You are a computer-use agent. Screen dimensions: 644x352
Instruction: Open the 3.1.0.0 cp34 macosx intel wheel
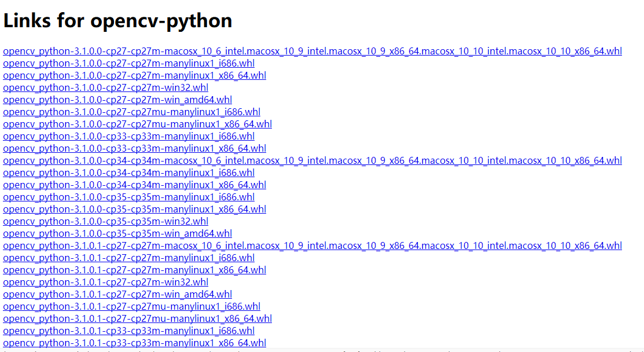312,160
